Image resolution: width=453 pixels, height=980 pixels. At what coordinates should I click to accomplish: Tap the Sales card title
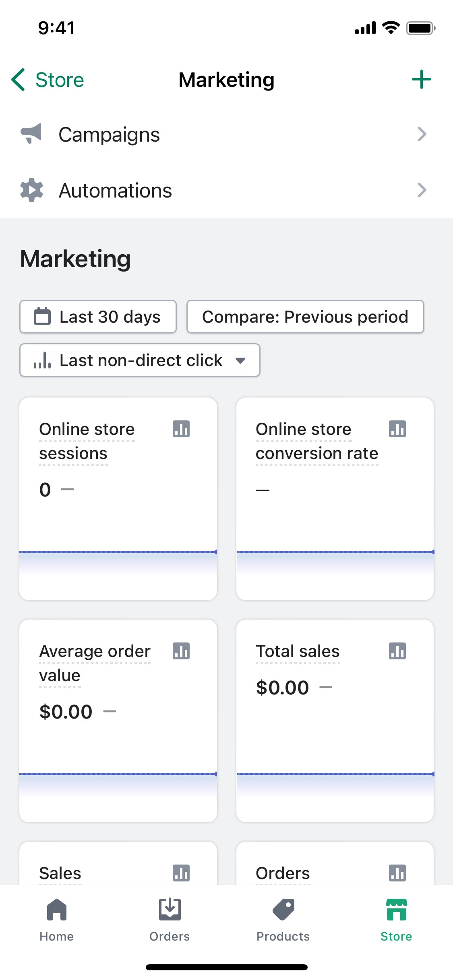pyautogui.click(x=60, y=873)
